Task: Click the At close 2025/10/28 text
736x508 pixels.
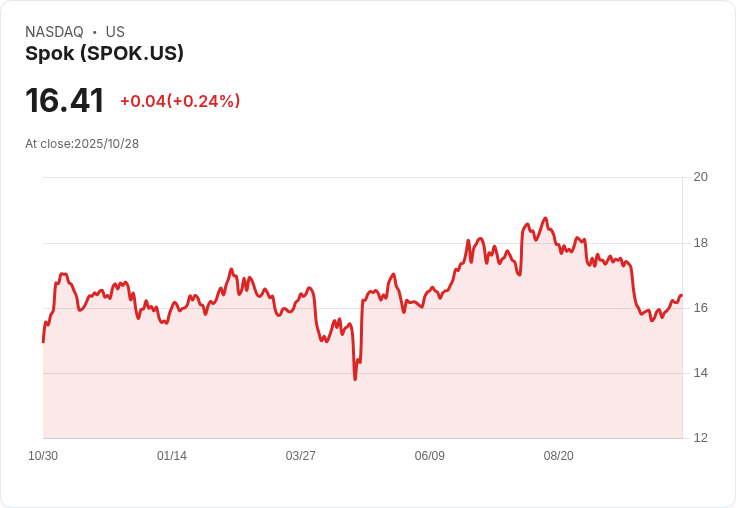Action: click(82, 144)
